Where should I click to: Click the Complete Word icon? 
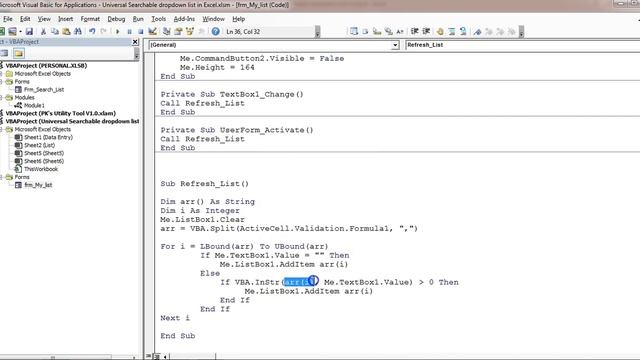pyautogui.click(x=400, y=31)
